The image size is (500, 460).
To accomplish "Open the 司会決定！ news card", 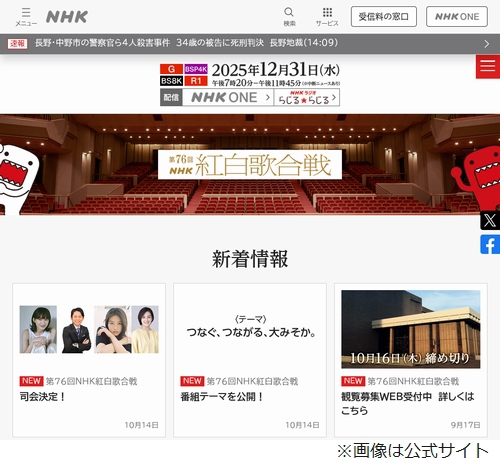I will [x=89, y=360].
